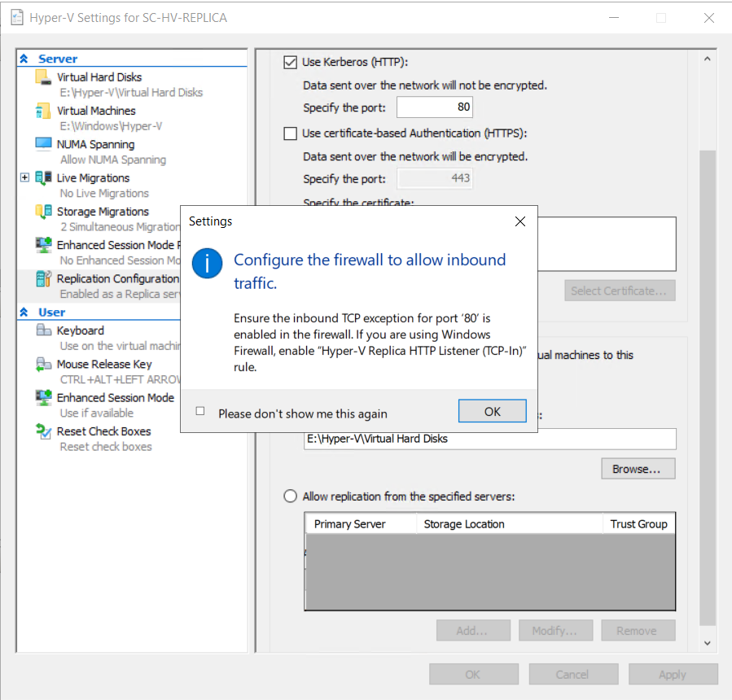Click the Storage Location column header
Viewport: 732px width, 700px height.
click(510, 524)
